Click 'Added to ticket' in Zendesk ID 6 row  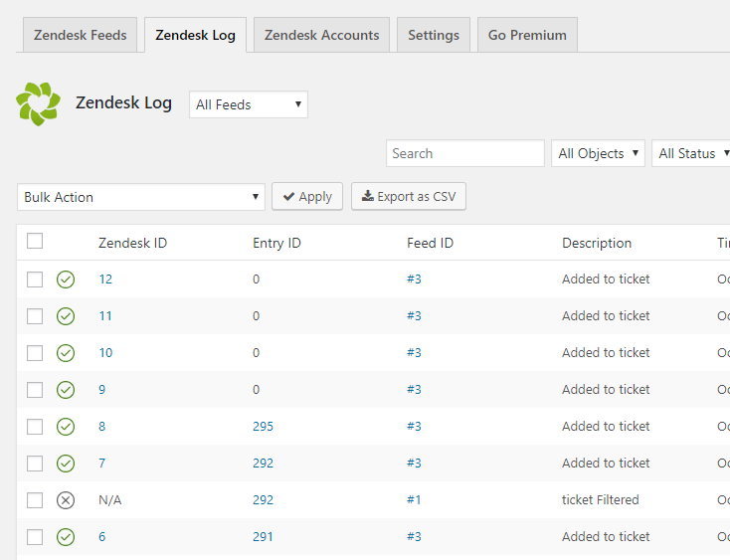point(606,536)
